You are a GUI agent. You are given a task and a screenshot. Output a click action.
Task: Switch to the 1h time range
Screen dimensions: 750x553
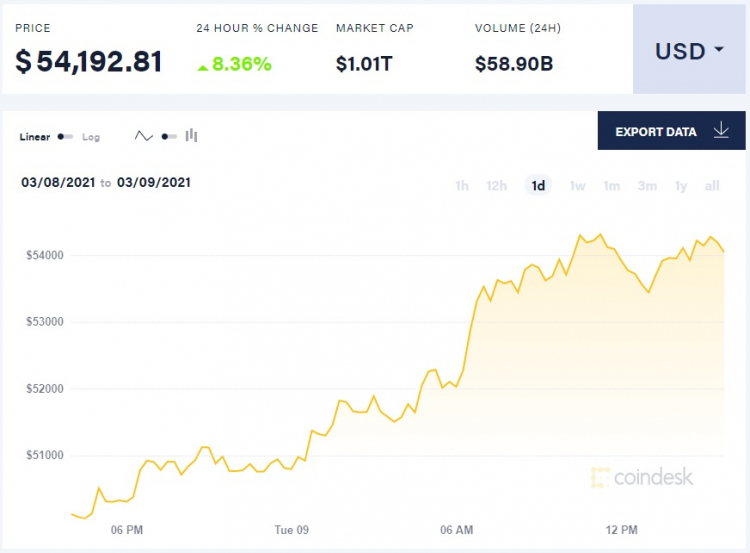[462, 186]
